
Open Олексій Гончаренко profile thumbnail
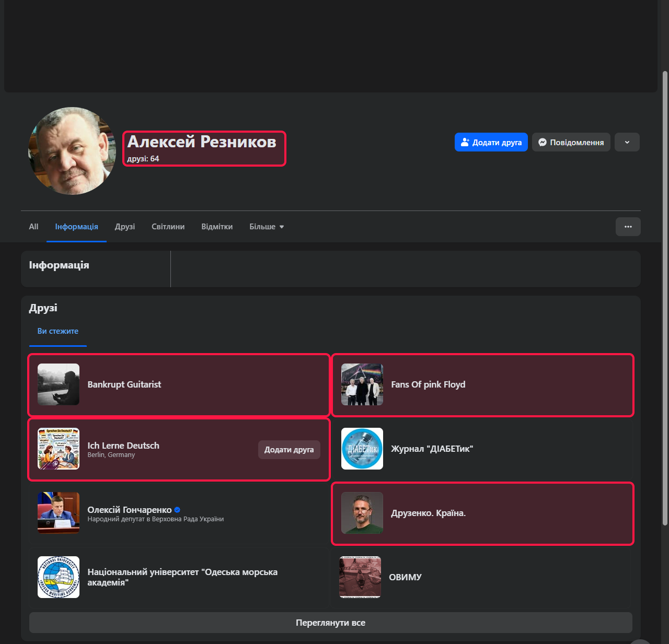(59, 513)
